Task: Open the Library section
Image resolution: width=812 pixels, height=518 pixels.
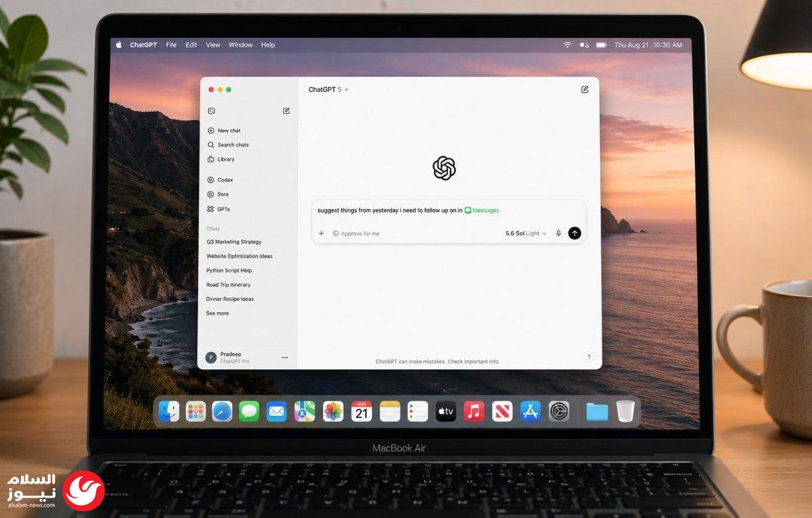Action: 221,159
